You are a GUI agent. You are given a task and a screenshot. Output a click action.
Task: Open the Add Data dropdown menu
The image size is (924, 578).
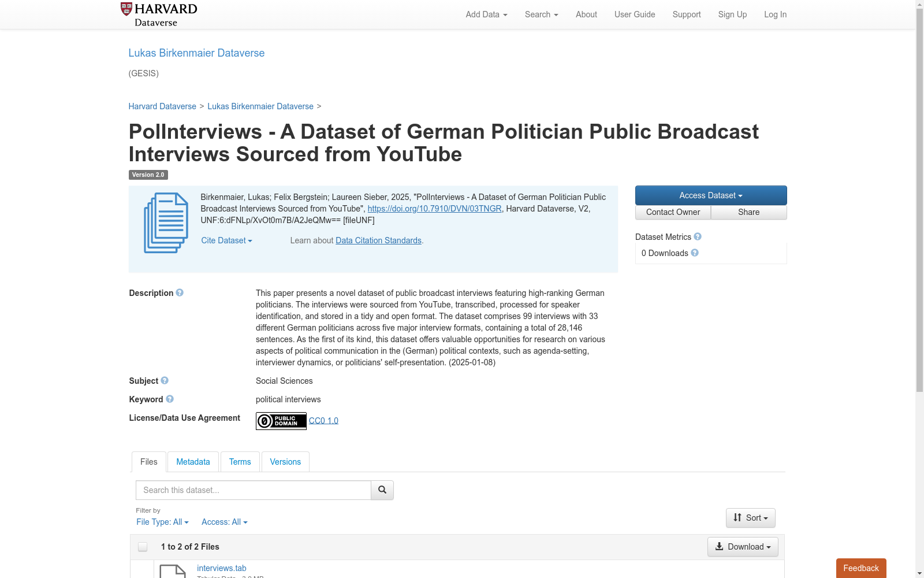pyautogui.click(x=487, y=14)
